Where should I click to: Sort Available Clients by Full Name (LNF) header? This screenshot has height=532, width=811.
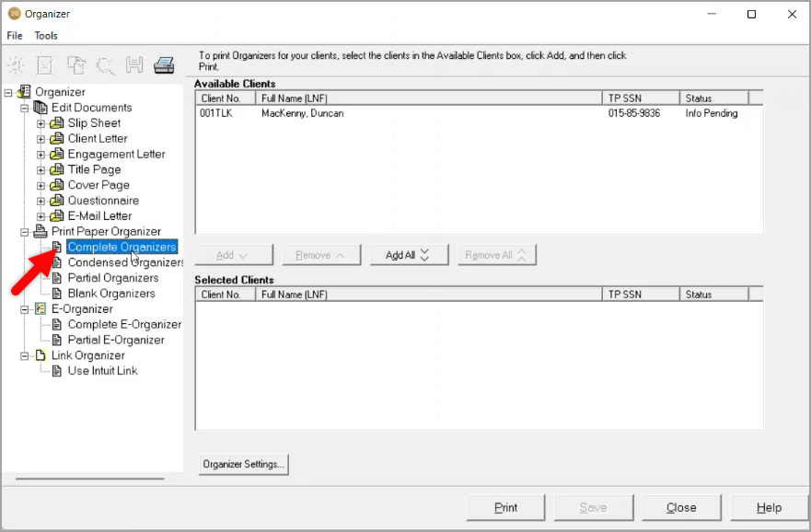tap(429, 98)
